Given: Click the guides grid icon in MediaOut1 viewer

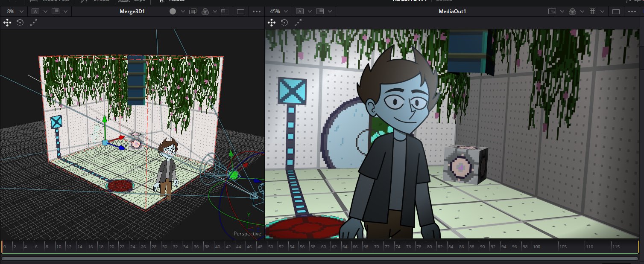Looking at the screenshot, I should click(x=592, y=12).
